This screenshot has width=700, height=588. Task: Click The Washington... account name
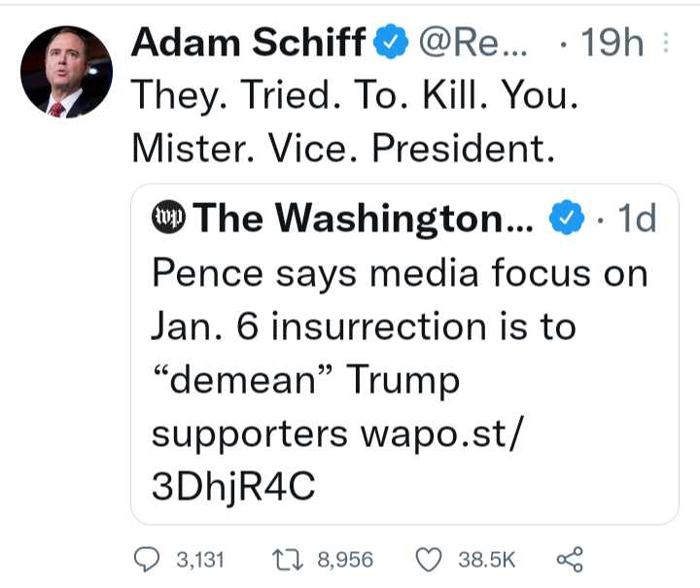pos(365,220)
